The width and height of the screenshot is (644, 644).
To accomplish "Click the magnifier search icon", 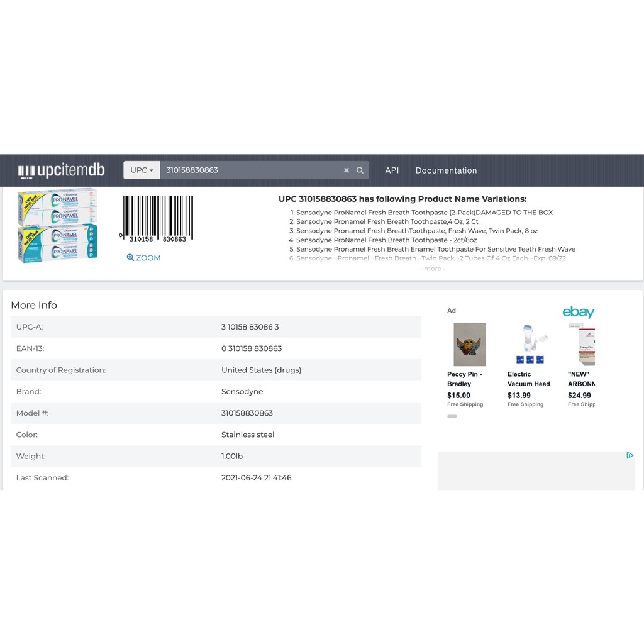I will [x=360, y=170].
